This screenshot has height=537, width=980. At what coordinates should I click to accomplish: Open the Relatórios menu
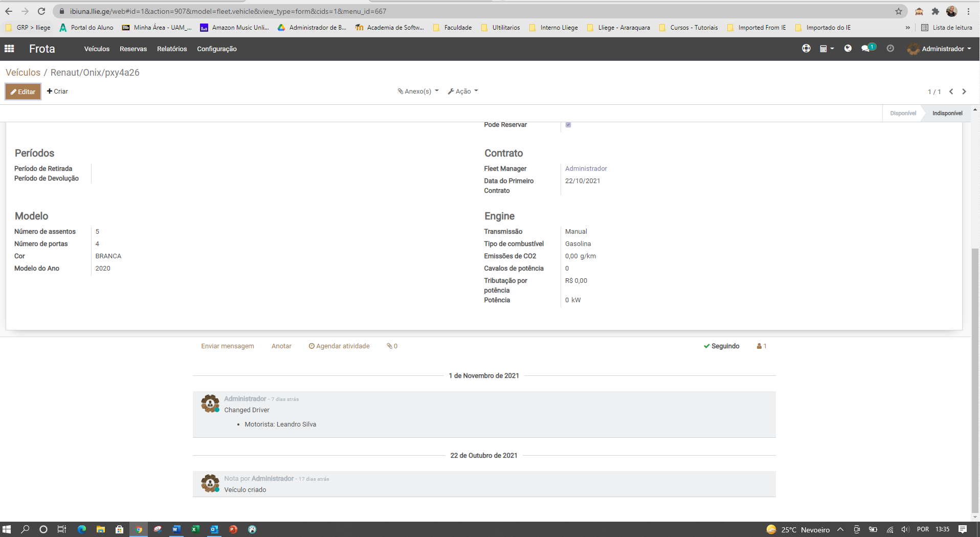point(172,49)
